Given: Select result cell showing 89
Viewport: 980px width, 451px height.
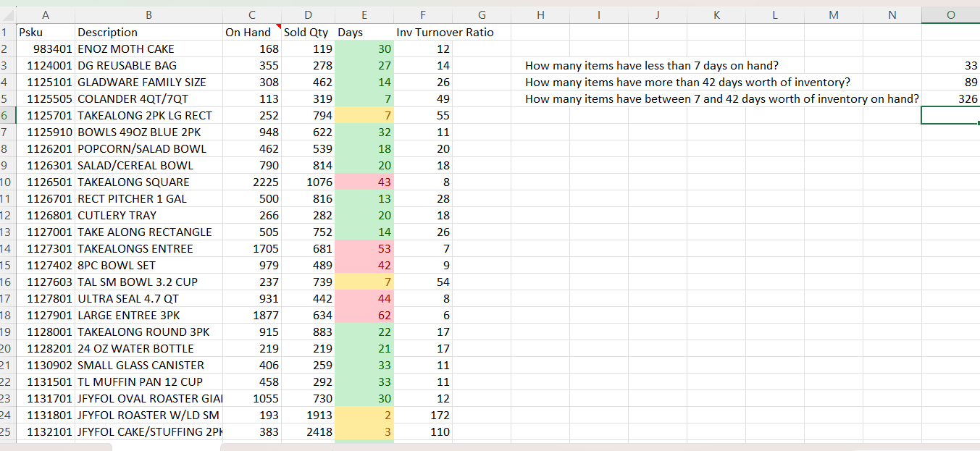Looking at the screenshot, I should pos(950,82).
